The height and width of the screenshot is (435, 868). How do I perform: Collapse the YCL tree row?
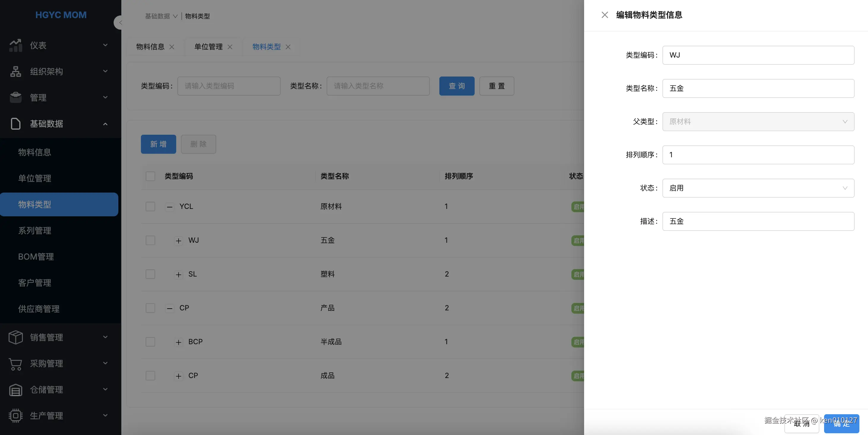[170, 207]
